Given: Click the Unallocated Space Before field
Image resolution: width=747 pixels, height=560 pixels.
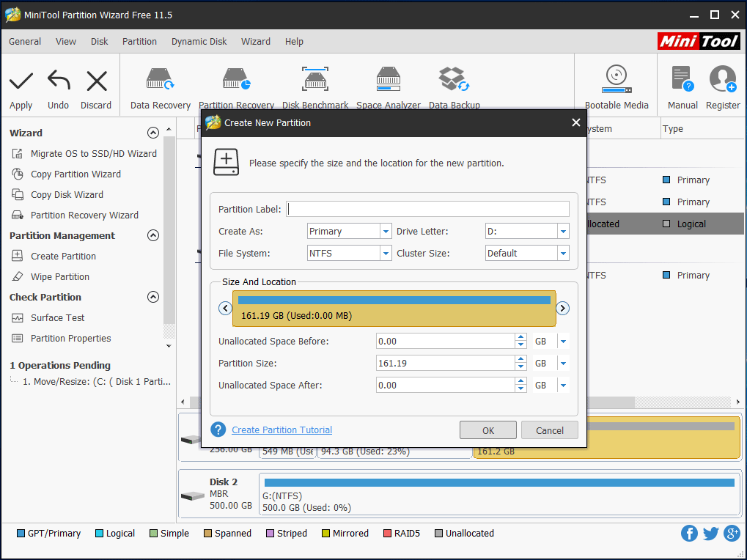Looking at the screenshot, I should (445, 342).
